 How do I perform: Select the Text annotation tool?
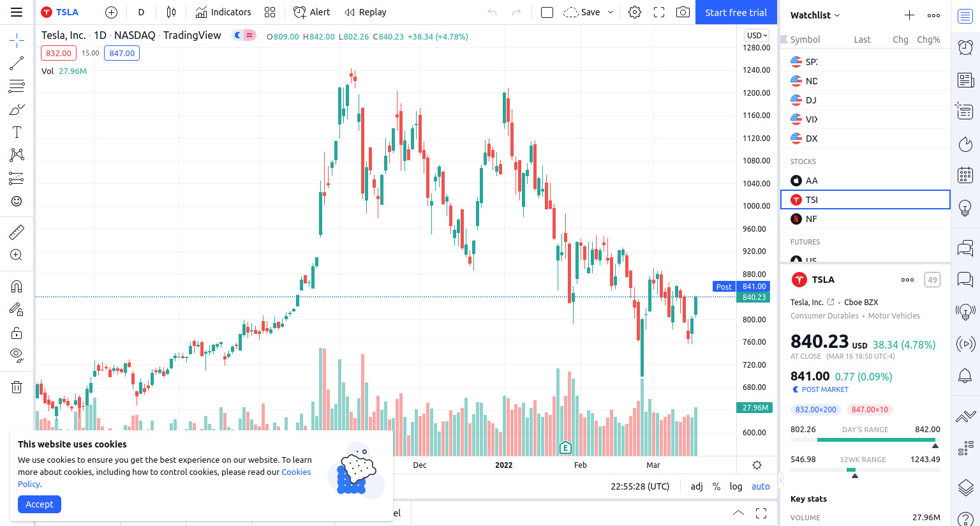click(17, 132)
